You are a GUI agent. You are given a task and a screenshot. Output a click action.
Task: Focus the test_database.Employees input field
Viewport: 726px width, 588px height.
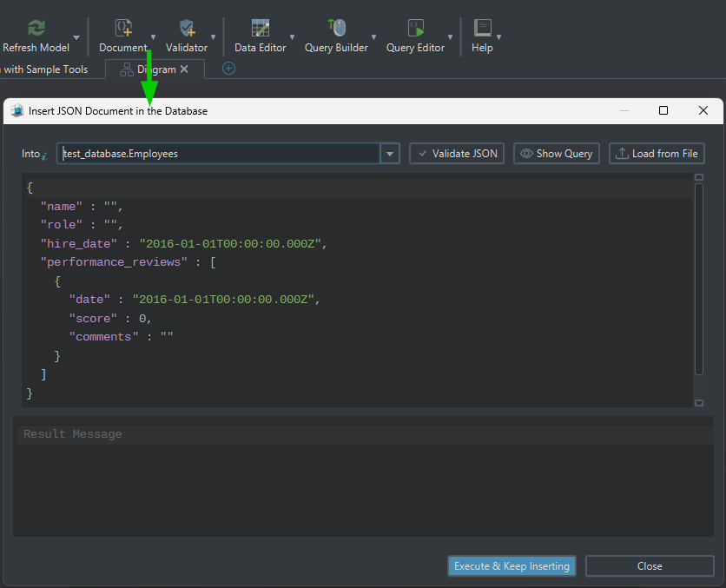pos(219,154)
